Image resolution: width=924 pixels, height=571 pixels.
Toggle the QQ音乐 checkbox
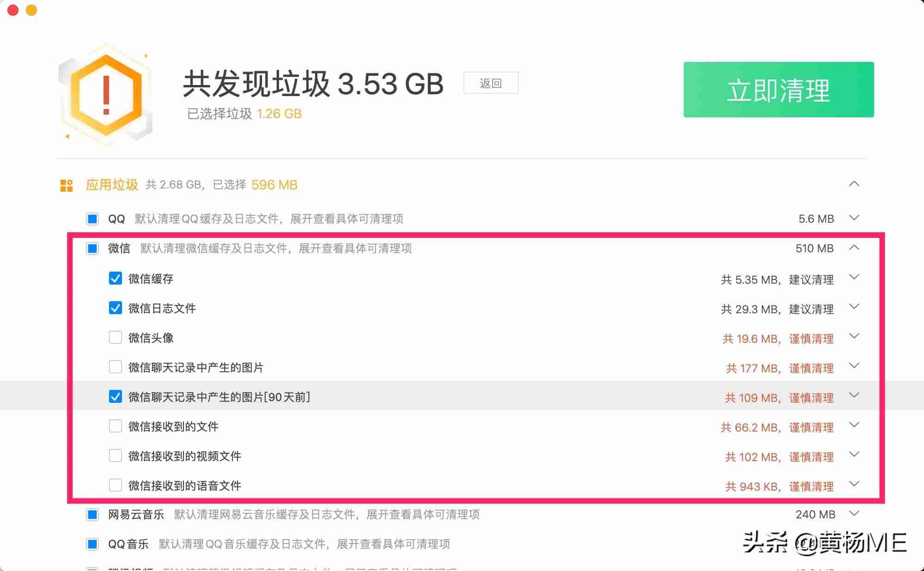click(92, 544)
